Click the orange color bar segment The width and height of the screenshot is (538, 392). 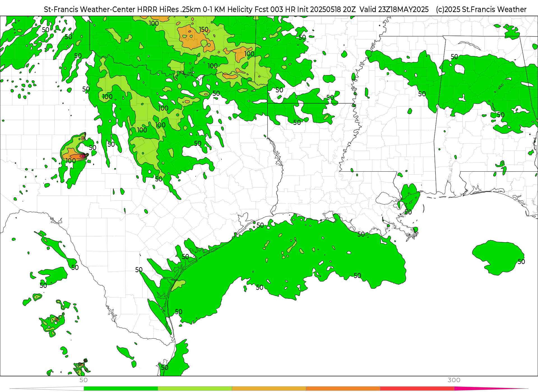[x=343, y=389]
